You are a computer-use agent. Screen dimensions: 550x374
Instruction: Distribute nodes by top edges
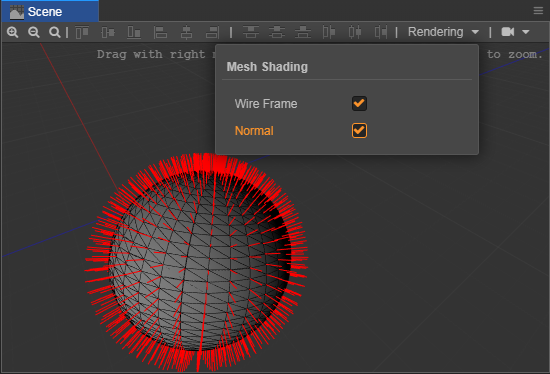(x=251, y=32)
